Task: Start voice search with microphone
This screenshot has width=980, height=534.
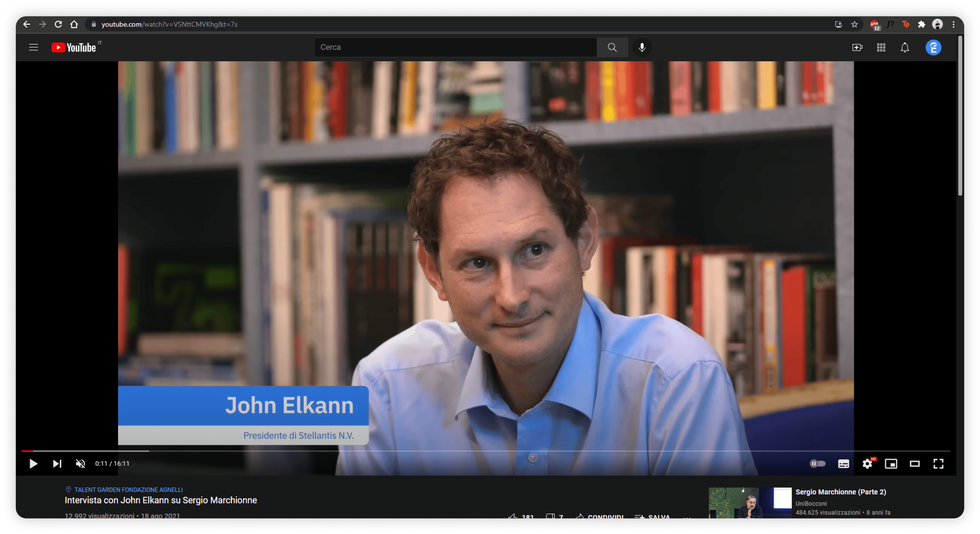Action: (642, 47)
